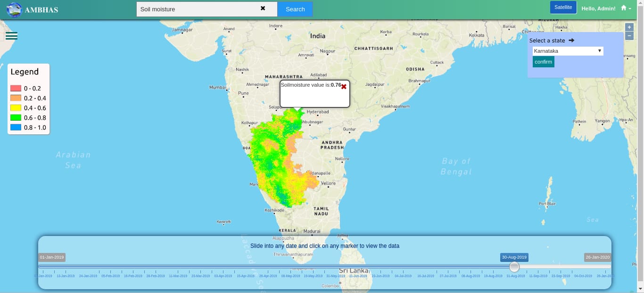Select the 0.8 - 1.0 blue legend swatch
This screenshot has height=293, width=644.
(16, 128)
